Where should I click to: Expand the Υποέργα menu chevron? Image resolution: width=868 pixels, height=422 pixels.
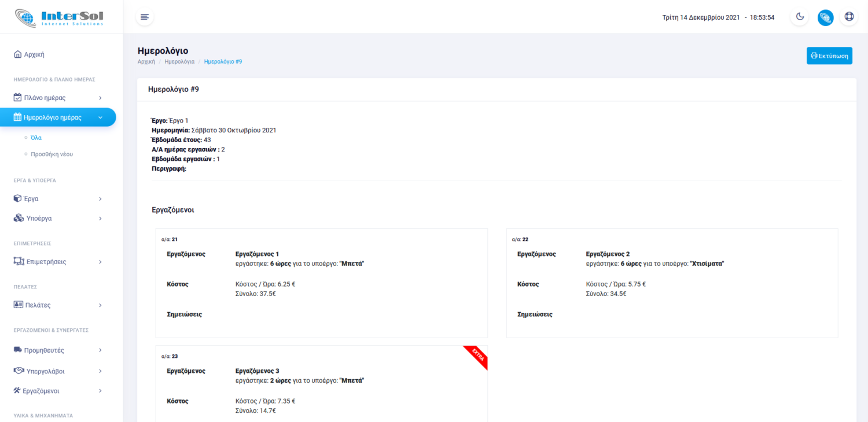pyautogui.click(x=100, y=219)
